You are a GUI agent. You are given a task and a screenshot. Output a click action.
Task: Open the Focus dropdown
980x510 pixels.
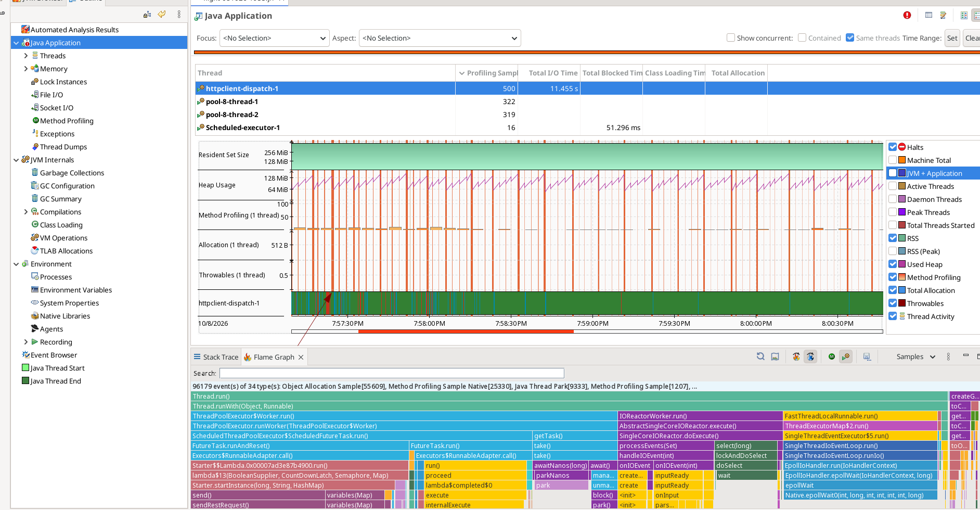click(x=275, y=38)
